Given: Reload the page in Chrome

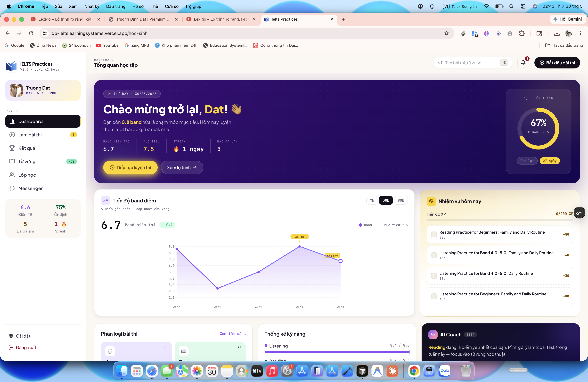Looking at the screenshot, I should (31, 33).
